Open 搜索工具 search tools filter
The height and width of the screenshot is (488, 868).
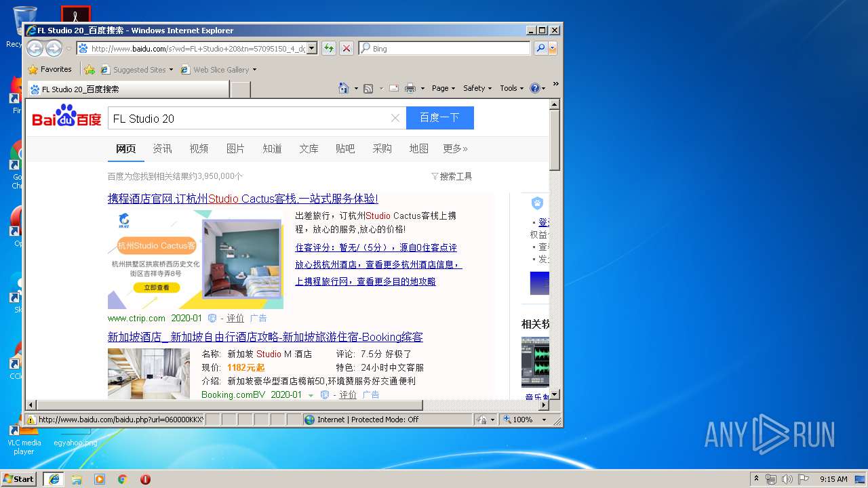(452, 176)
